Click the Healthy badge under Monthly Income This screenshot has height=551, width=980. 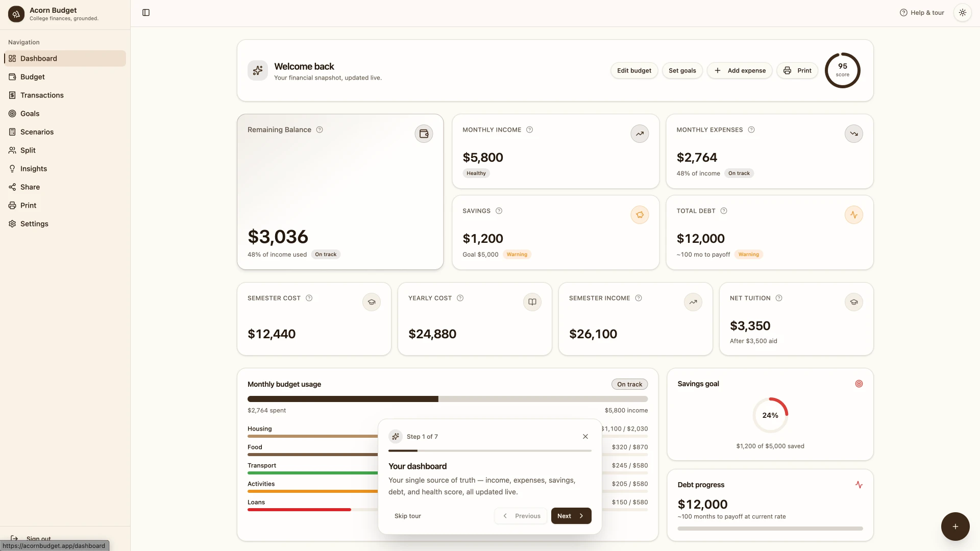[x=476, y=173]
